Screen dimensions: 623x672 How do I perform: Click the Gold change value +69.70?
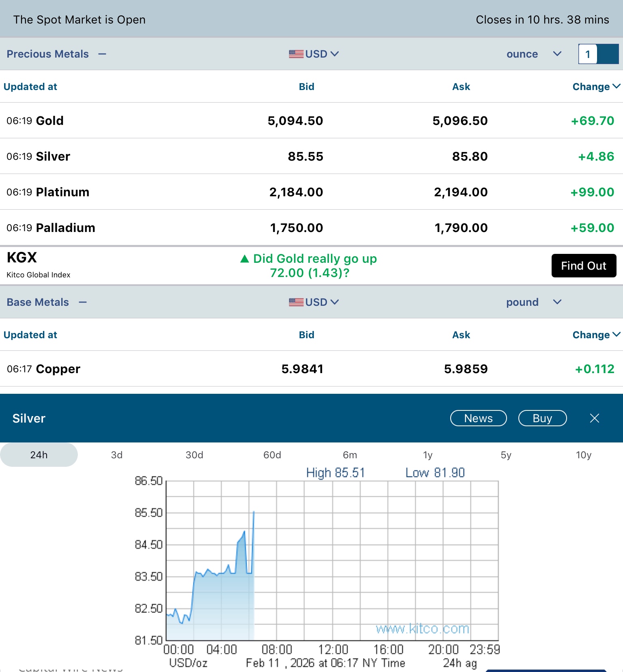tap(593, 120)
